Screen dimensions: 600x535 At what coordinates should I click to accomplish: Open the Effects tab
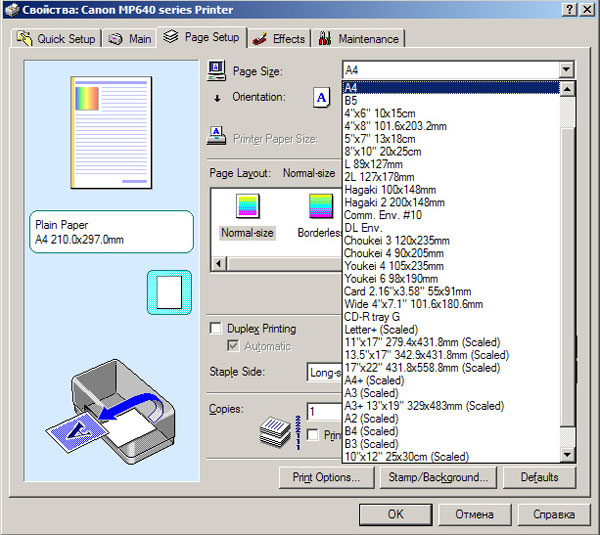[x=279, y=39]
